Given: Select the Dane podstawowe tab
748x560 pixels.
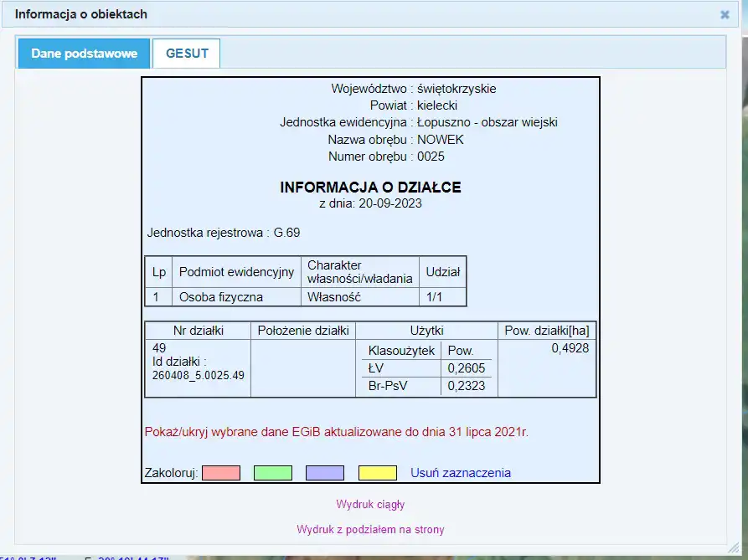Looking at the screenshot, I should 84,53.
